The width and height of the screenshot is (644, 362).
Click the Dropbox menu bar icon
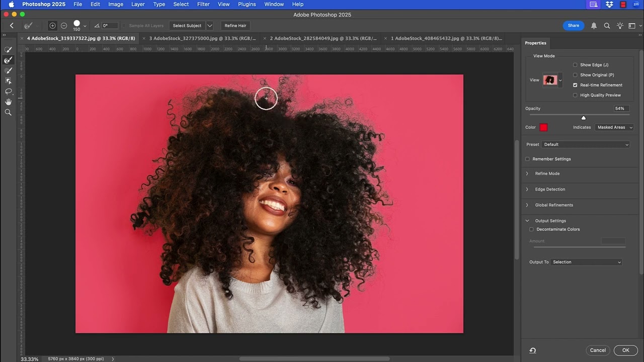(609, 4)
